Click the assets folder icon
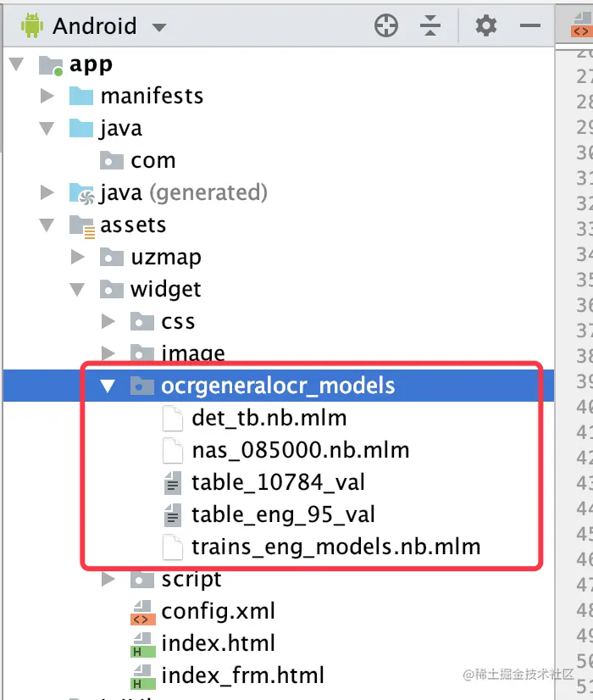 [81, 225]
